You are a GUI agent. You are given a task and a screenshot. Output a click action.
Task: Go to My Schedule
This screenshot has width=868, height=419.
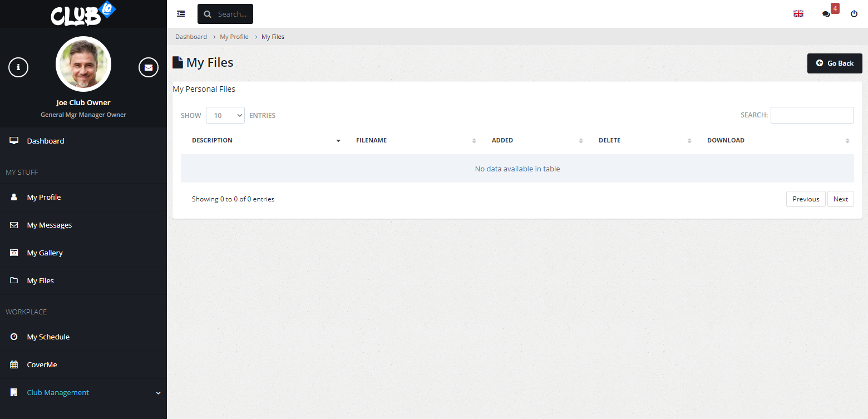click(48, 337)
